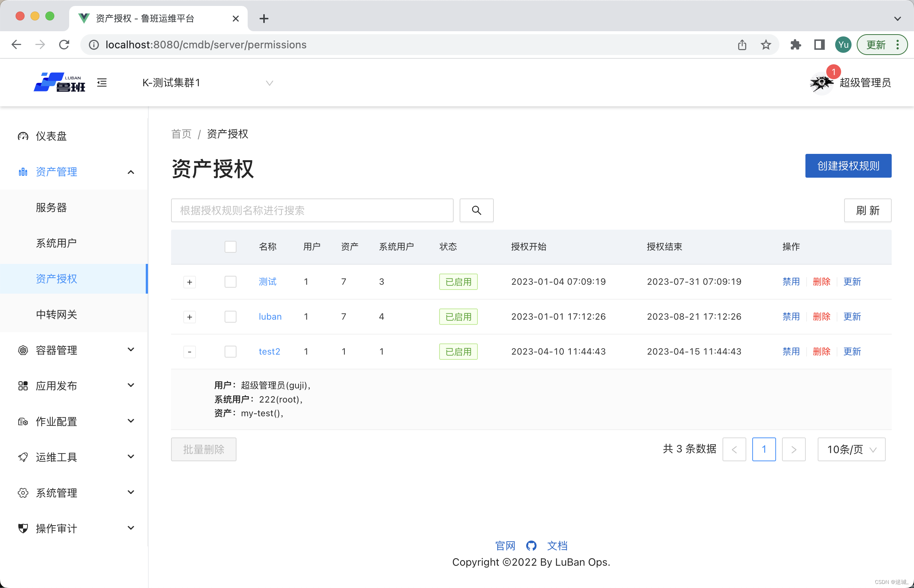Expand the 测试 row details
Screen dimensions: 914x588
point(189,282)
